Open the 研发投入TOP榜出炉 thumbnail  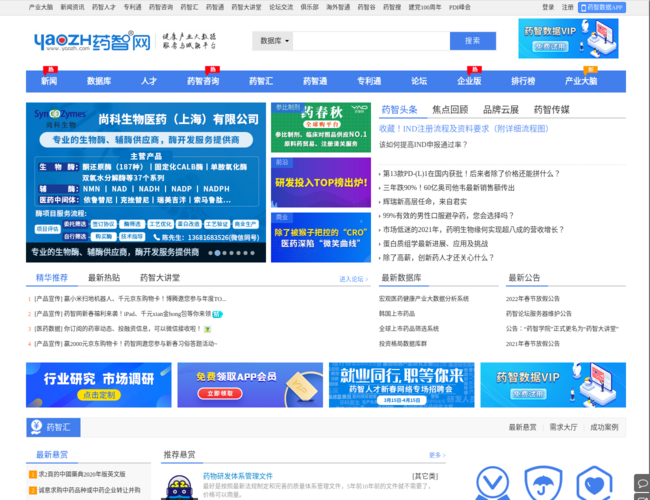click(x=321, y=182)
